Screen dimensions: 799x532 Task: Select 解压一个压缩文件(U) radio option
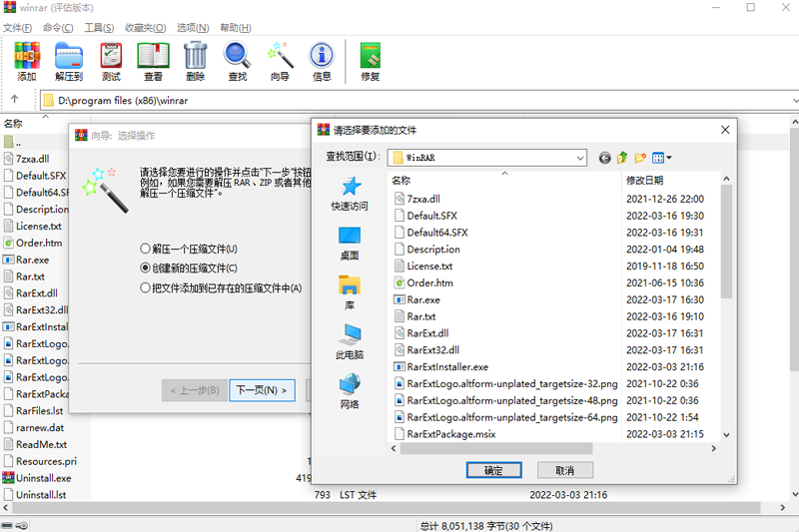point(189,249)
